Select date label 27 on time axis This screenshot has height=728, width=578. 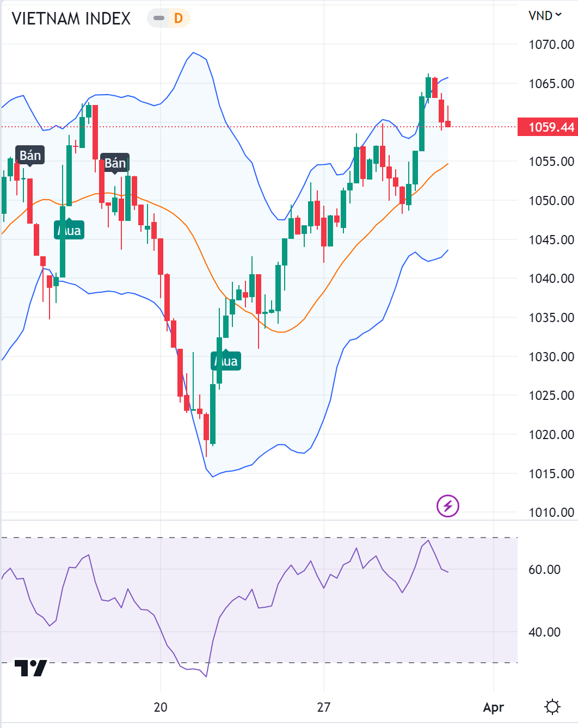[324, 707]
